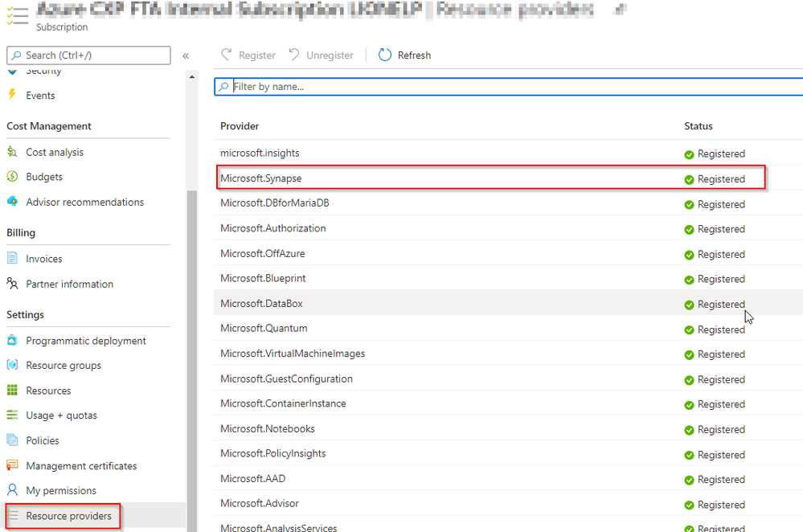This screenshot has width=803, height=532.
Task: Sort by the Status column header
Action: [698, 126]
